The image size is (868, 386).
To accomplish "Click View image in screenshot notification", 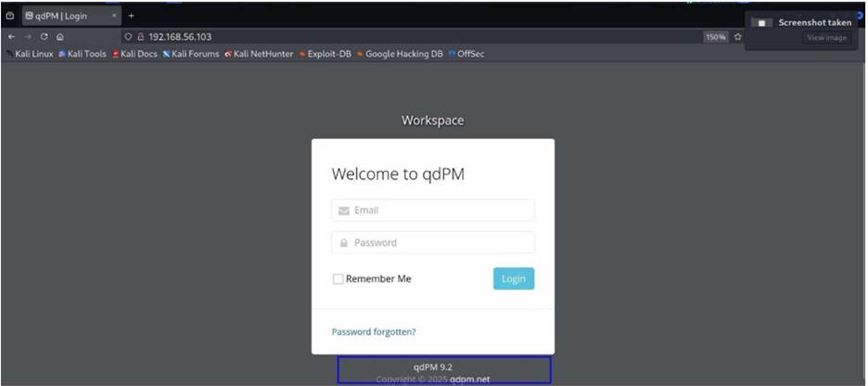I will [x=826, y=38].
